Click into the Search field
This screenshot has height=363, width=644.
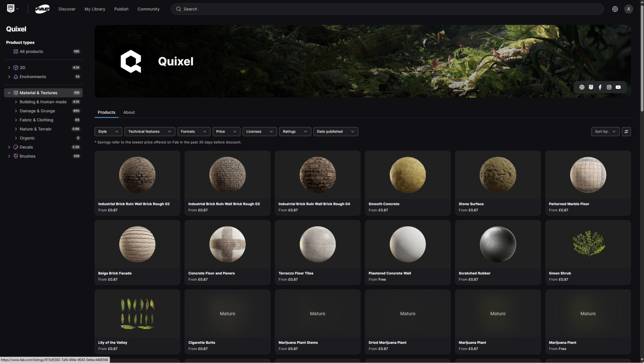pyautogui.click(x=387, y=9)
